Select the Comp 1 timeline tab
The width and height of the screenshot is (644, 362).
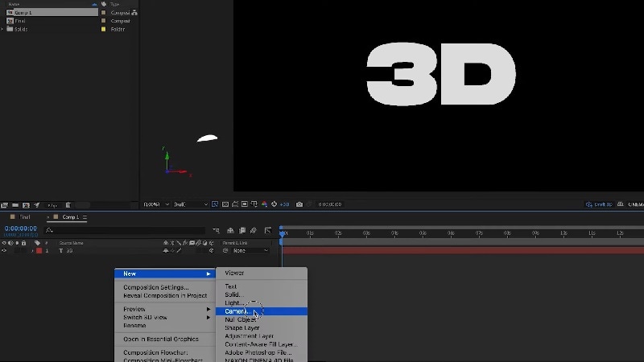(x=70, y=216)
